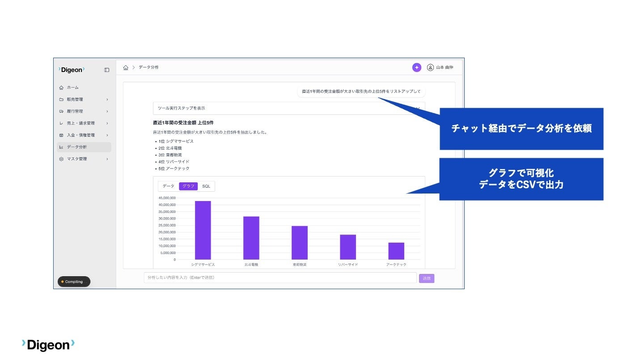Click the アークテック x-axis label
This screenshot has height=362, width=644.
[x=396, y=265]
